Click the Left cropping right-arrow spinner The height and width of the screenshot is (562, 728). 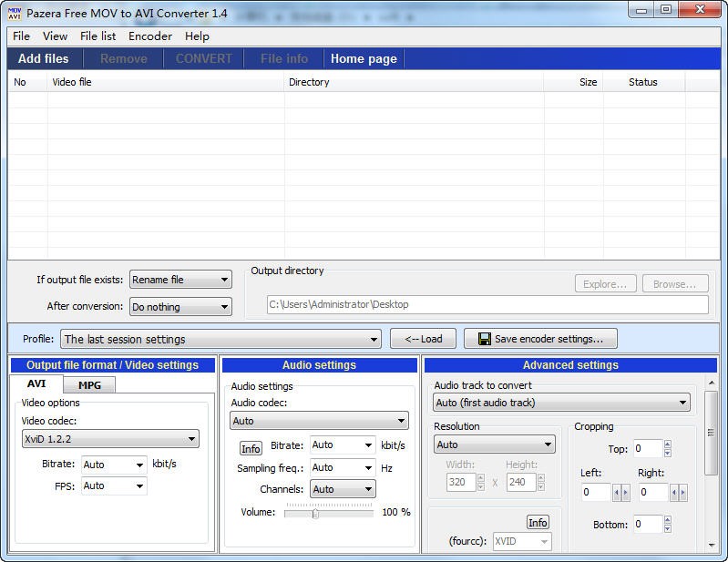pyautogui.click(x=625, y=493)
